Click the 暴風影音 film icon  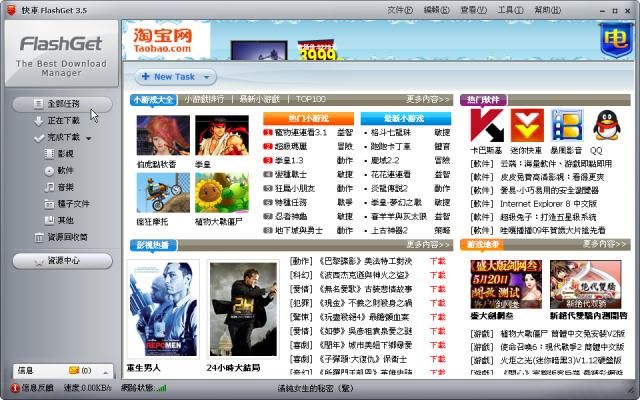click(x=565, y=127)
